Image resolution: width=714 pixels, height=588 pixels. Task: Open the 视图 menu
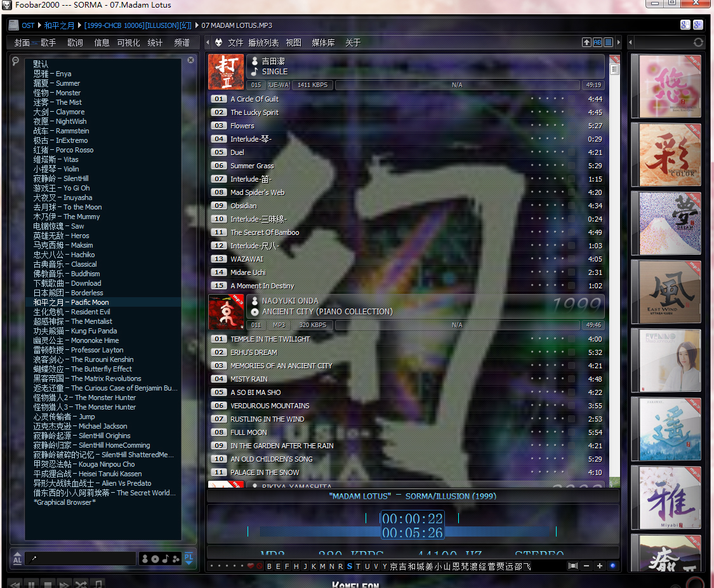(x=294, y=43)
